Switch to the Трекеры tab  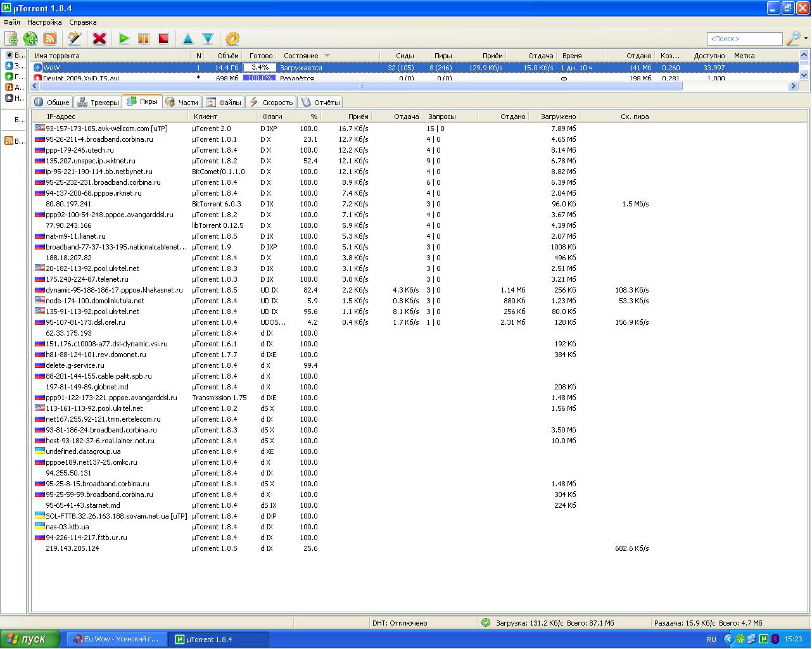(x=98, y=103)
